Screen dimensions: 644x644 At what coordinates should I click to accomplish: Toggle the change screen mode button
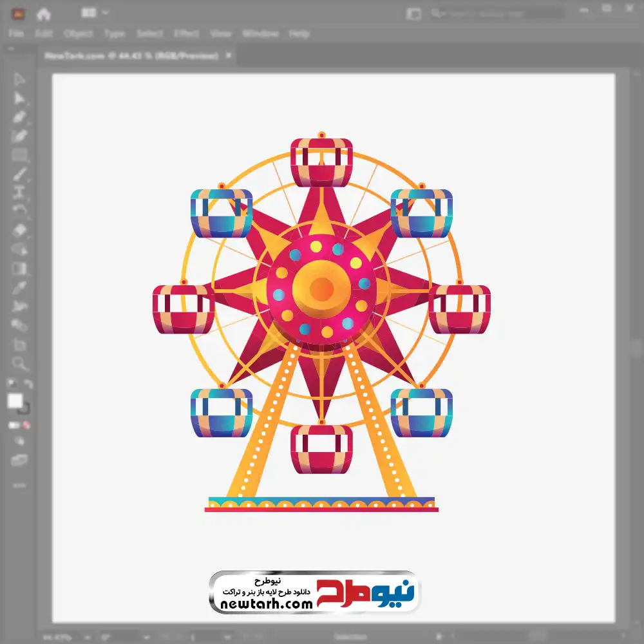pos(19,460)
